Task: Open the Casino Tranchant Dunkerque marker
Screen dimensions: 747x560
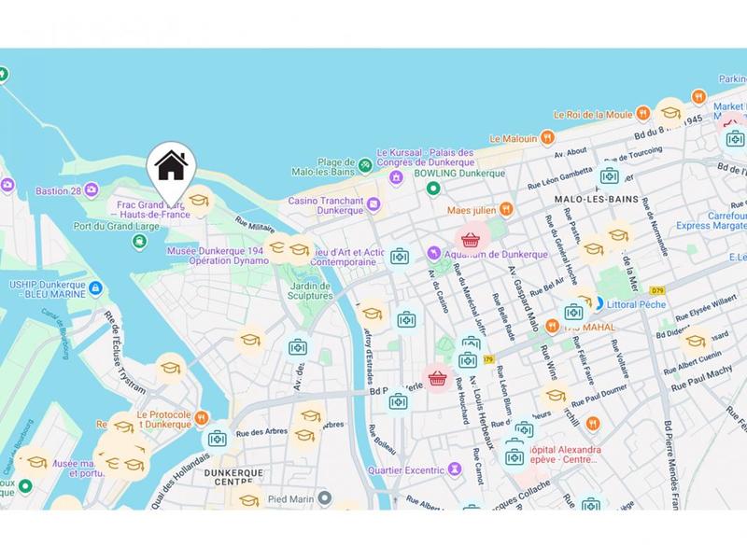Action: pyautogui.click(x=374, y=204)
